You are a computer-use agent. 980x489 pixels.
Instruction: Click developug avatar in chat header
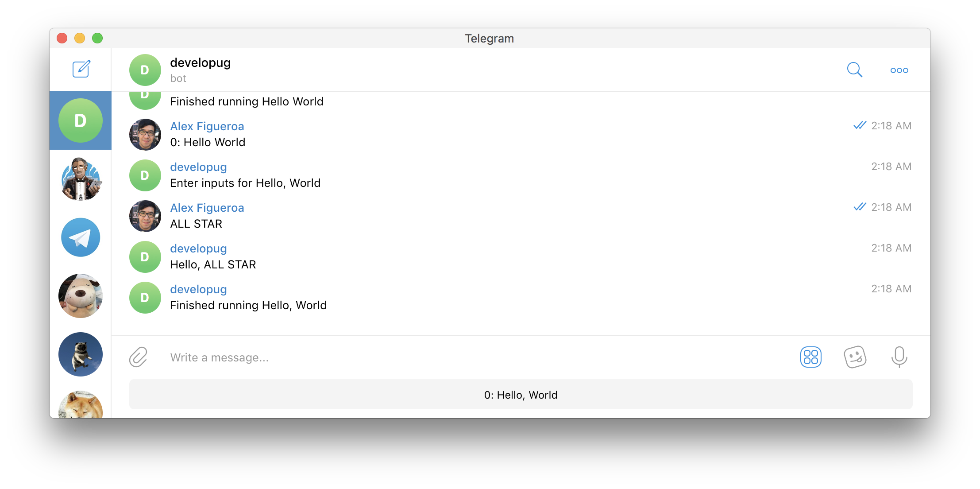point(145,70)
